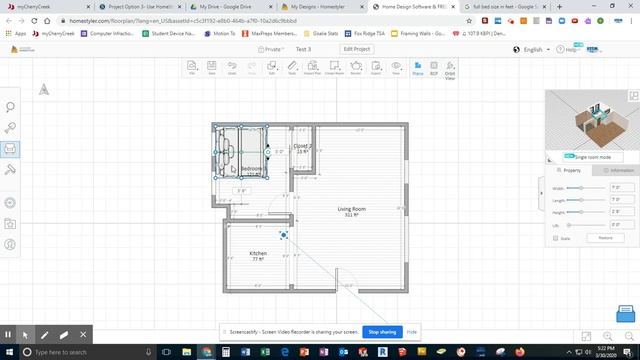Click the Redo arrow in toolbar
Image resolution: width=640 pixels, height=360 pixels.
(252, 67)
